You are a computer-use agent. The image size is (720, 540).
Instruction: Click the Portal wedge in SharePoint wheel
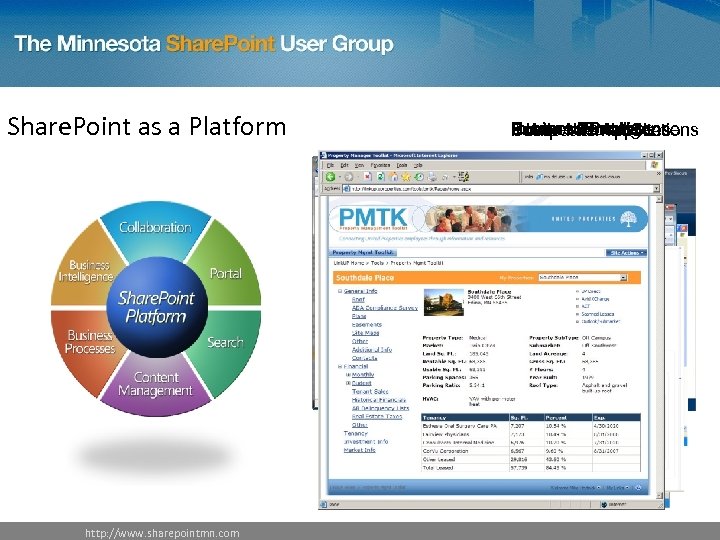[225, 274]
